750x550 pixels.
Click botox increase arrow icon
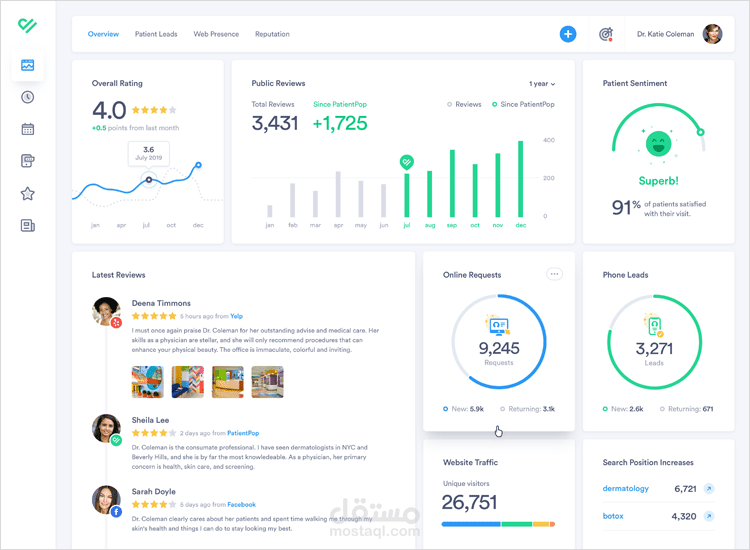(709, 516)
